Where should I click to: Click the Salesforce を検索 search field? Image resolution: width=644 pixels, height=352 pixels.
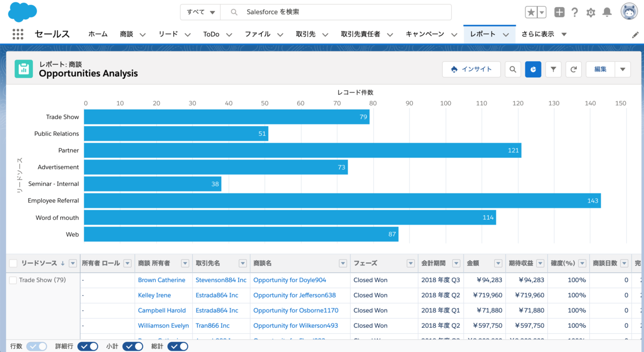336,12
